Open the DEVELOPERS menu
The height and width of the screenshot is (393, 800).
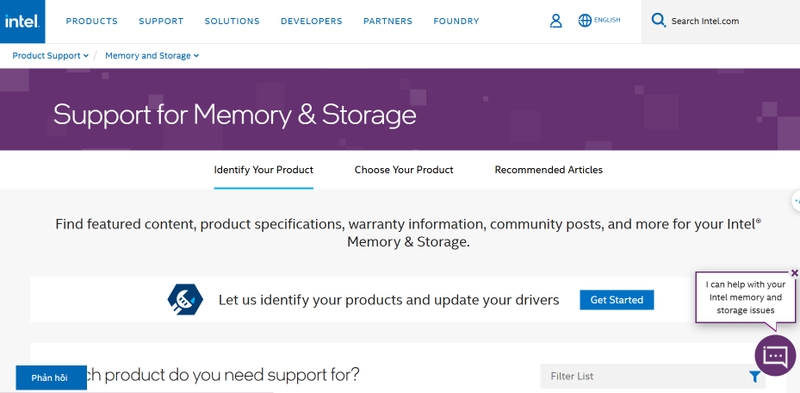(311, 21)
